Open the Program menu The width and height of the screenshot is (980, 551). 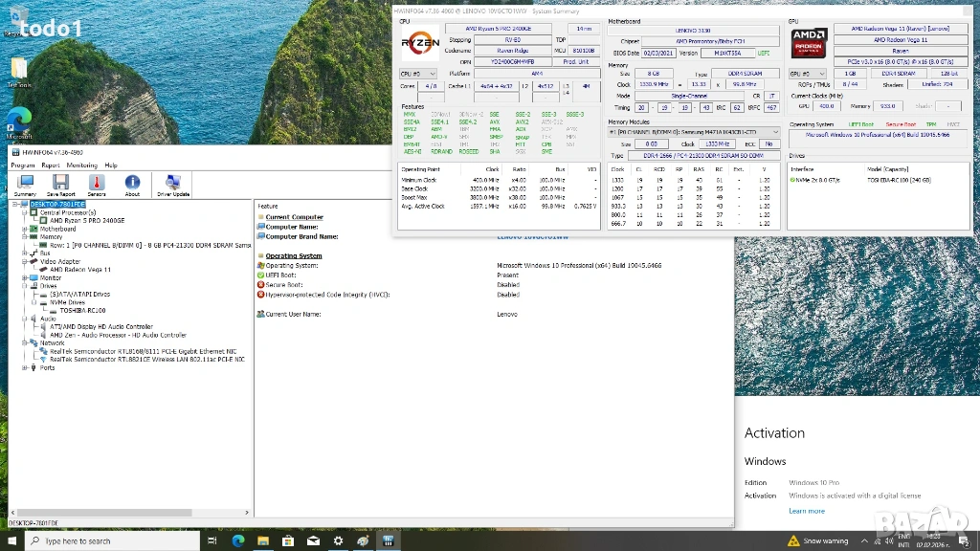pyautogui.click(x=22, y=165)
